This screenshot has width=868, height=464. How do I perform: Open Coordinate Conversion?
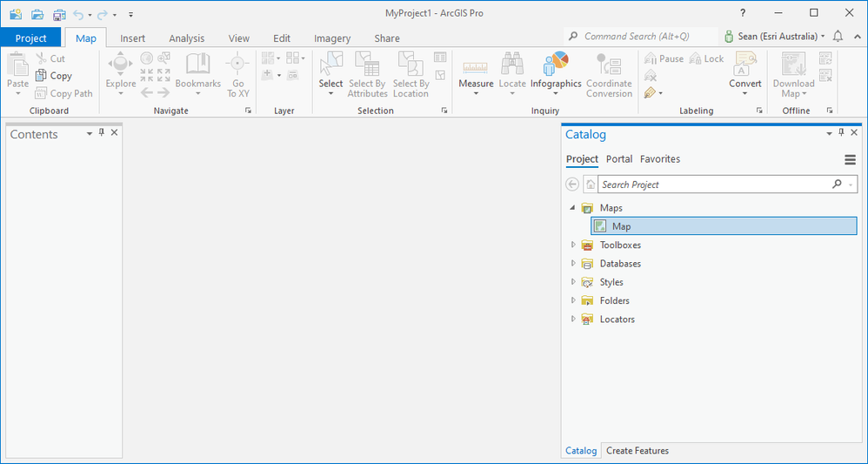click(609, 75)
